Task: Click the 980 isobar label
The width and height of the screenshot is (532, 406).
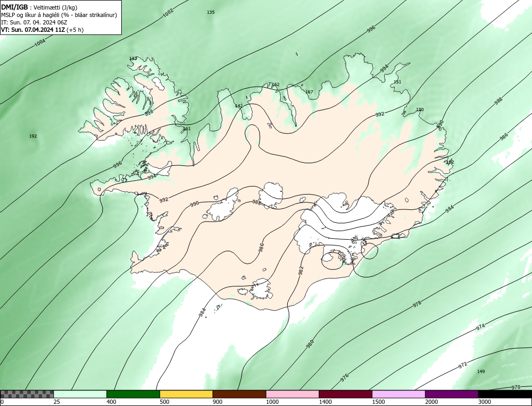Action: point(310,344)
